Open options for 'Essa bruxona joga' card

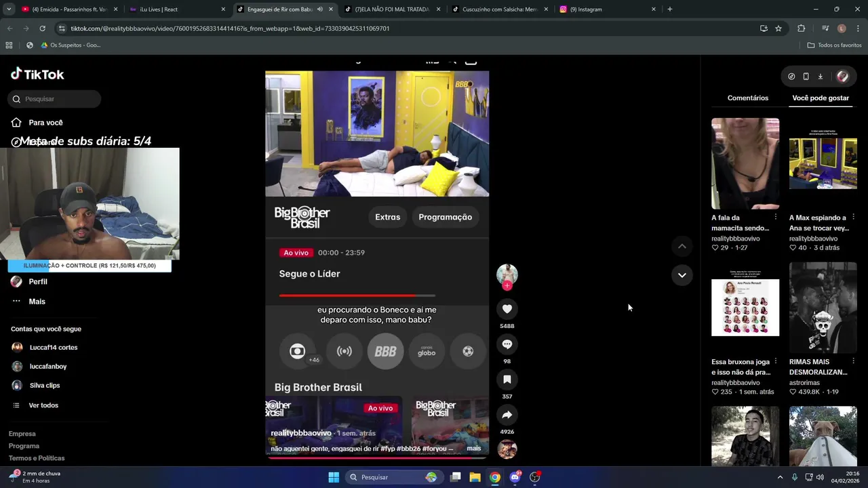(x=775, y=361)
